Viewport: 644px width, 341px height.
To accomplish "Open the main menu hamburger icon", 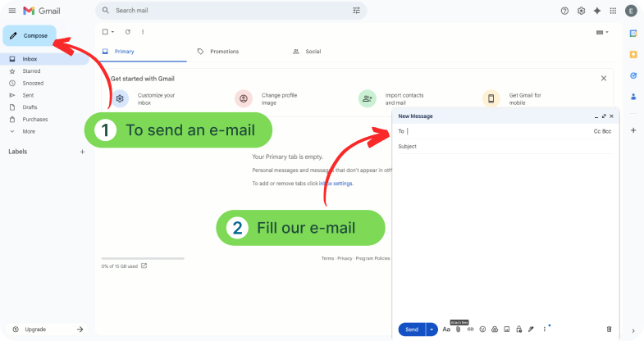I will pyautogui.click(x=12, y=11).
